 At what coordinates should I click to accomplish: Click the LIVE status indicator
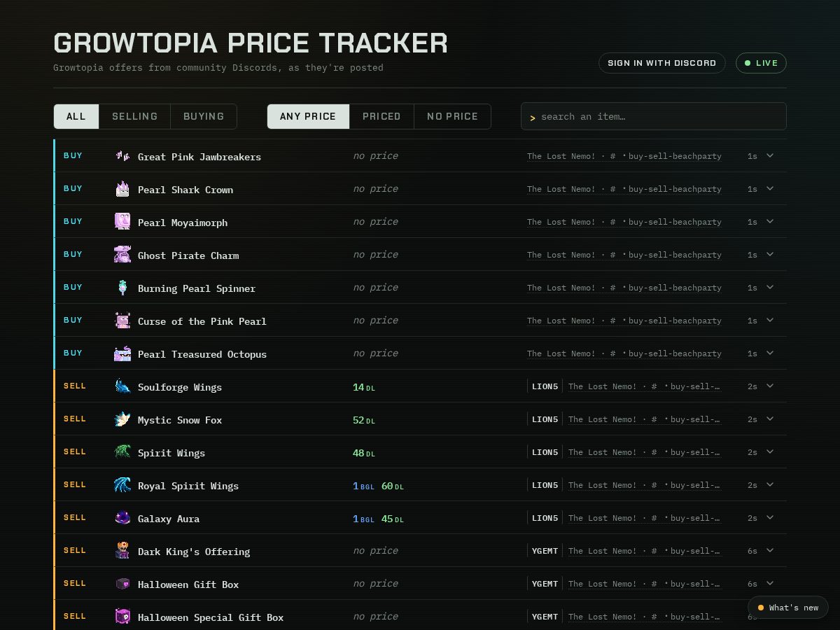tap(761, 63)
